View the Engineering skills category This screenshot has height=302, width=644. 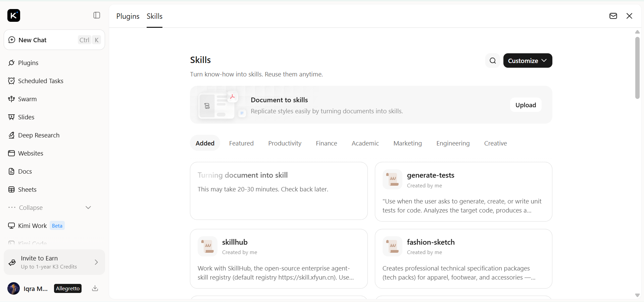click(x=453, y=143)
